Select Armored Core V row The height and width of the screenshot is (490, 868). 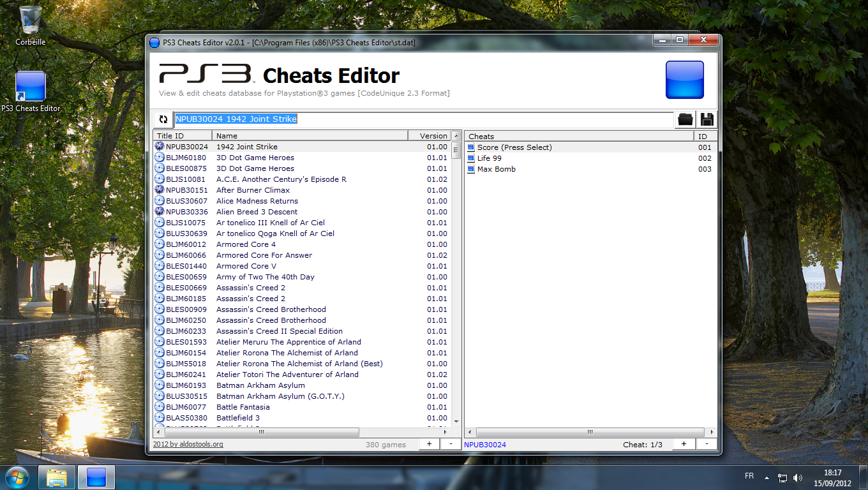coord(302,266)
